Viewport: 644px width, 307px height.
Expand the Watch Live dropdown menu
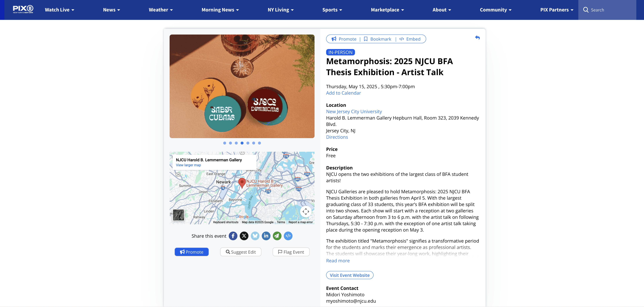coord(59,10)
